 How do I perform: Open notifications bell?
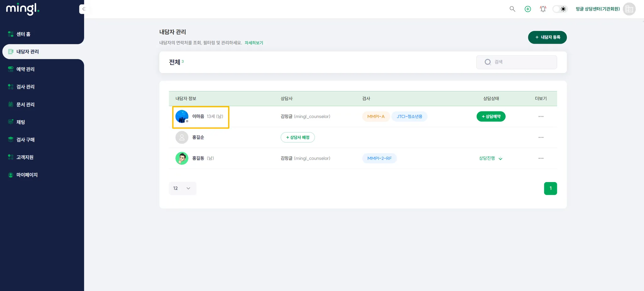click(x=543, y=9)
